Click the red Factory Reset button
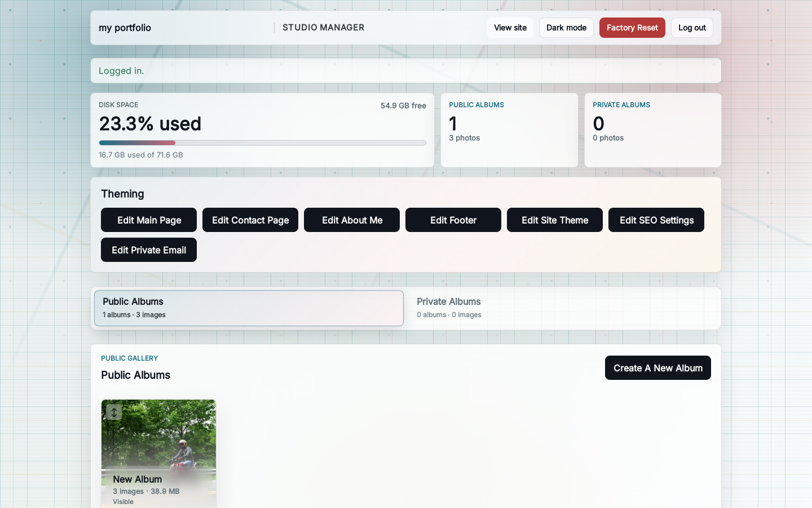This screenshot has width=812, height=508. (x=632, y=28)
